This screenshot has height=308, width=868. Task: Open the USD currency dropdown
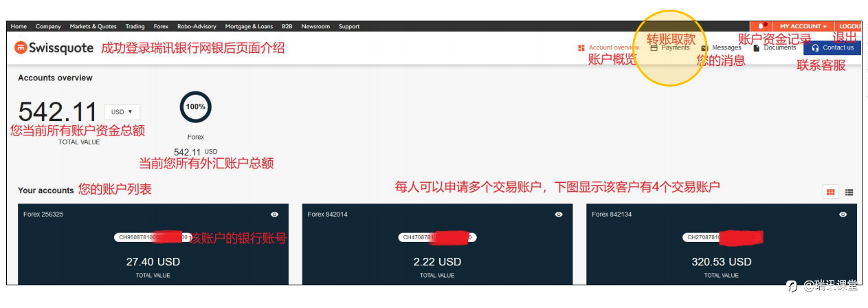coord(122,112)
